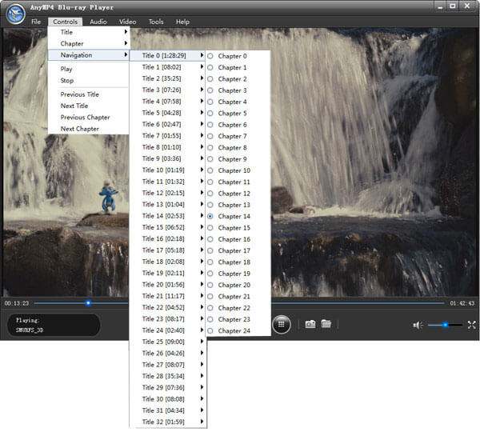Click the round menu grid button
The width and height of the screenshot is (480, 448).
coord(282,324)
